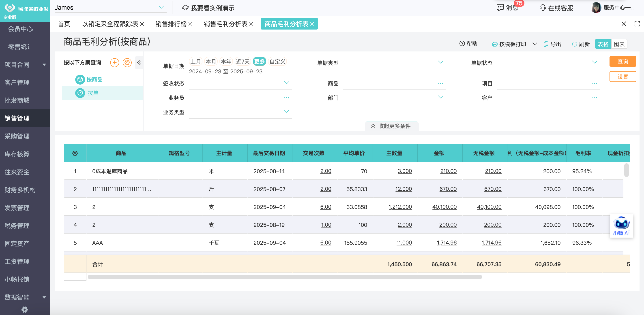Select the 自定义 date range
Screen dimensions: 644x315
277,62
